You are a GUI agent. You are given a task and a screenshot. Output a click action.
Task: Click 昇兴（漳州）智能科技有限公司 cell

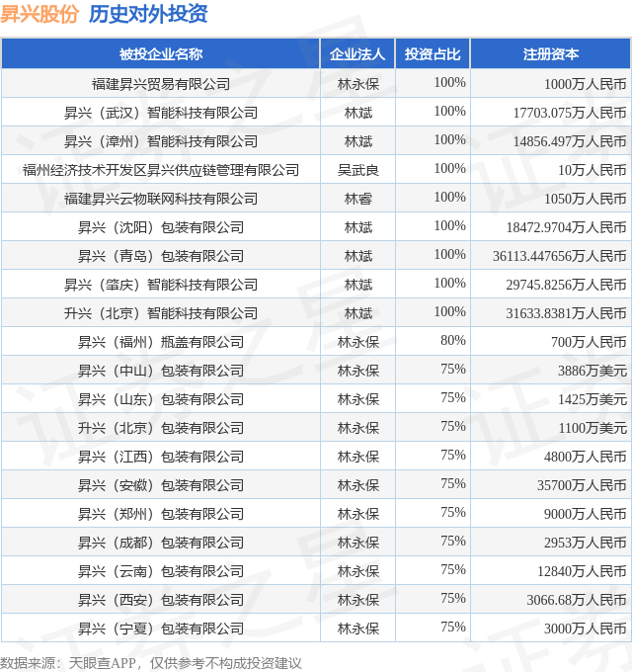[161, 141]
